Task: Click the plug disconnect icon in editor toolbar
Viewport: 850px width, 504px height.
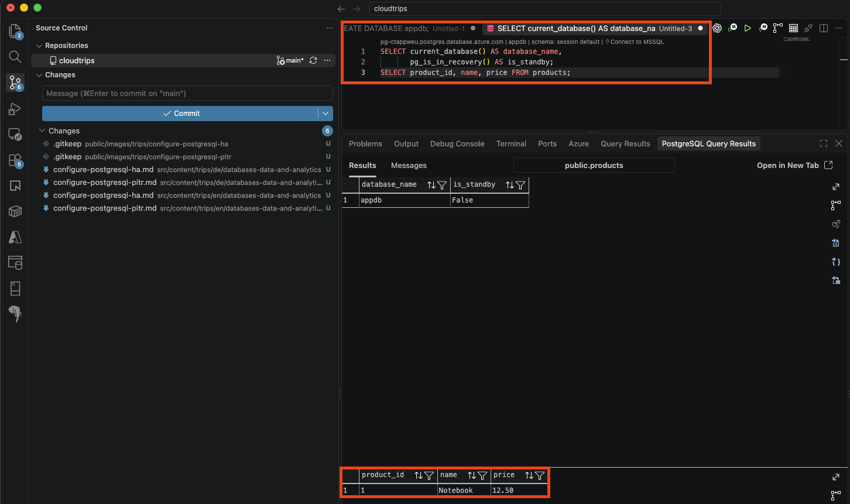Action: (808, 28)
